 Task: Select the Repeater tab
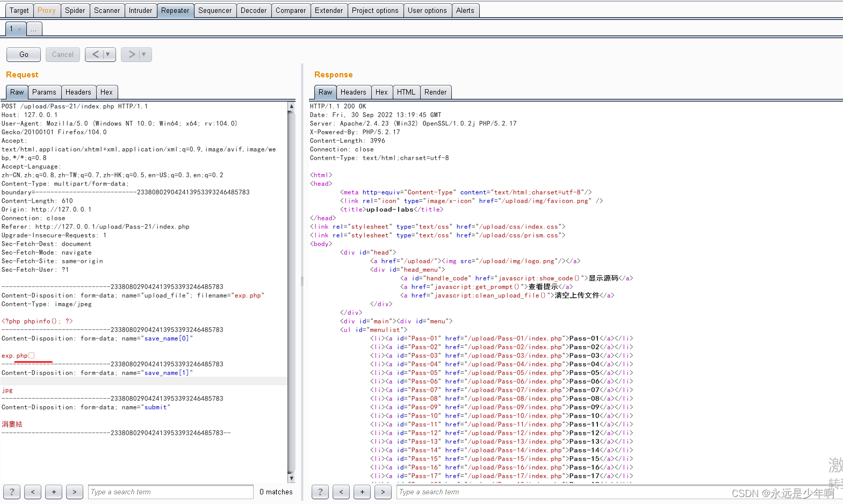[x=175, y=10]
